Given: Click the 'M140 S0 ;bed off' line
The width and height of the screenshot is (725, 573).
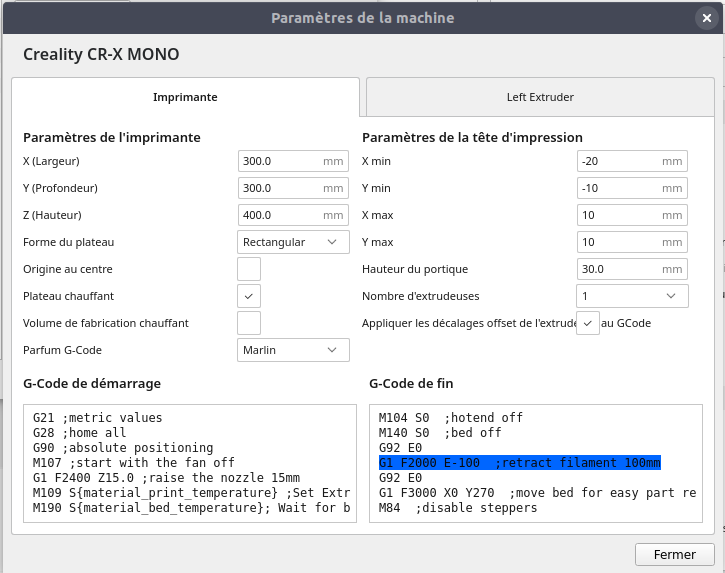Looking at the screenshot, I should 440,433.
